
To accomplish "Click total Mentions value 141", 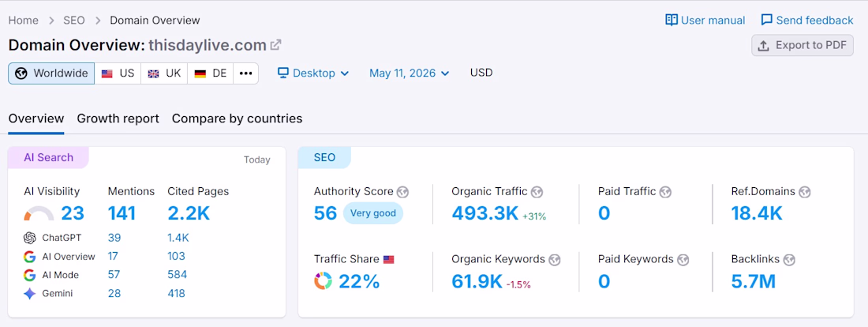I will pos(122,213).
